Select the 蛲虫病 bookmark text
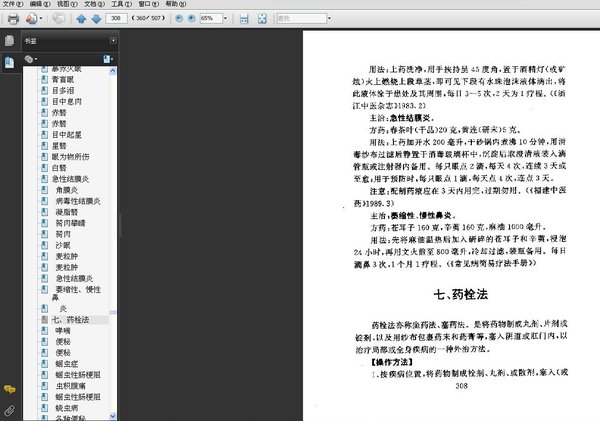This screenshot has width=600, height=421. click(67, 408)
